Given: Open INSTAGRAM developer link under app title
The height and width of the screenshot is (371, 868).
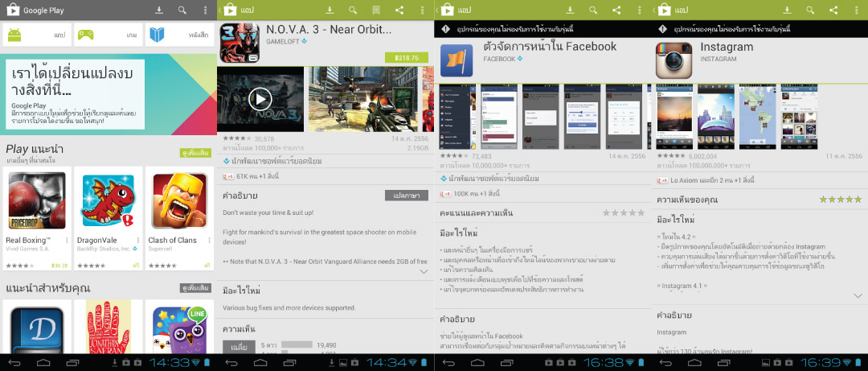Looking at the screenshot, I should [x=719, y=58].
